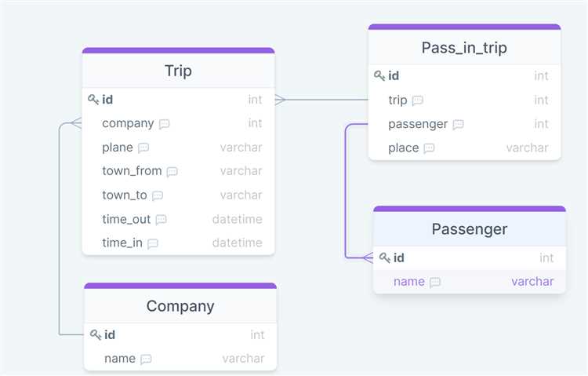Image resolution: width=588 pixels, height=376 pixels.
Task: Click the highlighted name row in Passenger
Action: click(x=470, y=282)
